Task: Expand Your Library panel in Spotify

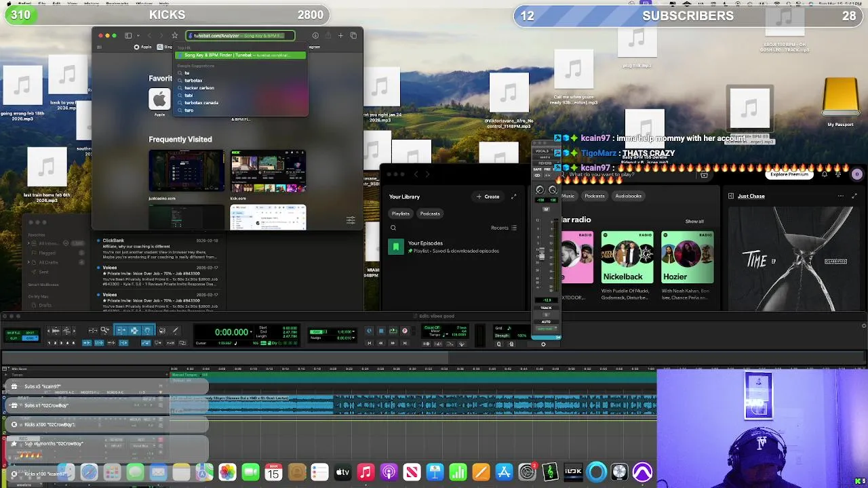Action: click(513, 197)
